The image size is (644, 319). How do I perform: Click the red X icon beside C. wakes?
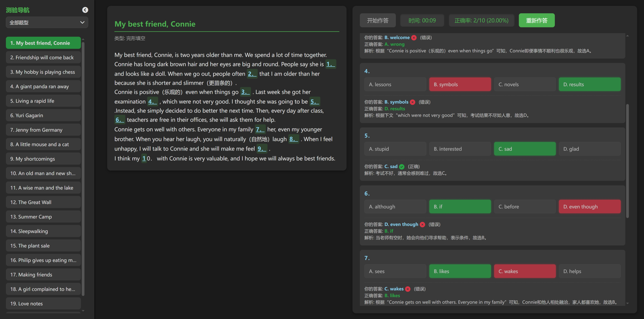click(x=408, y=289)
